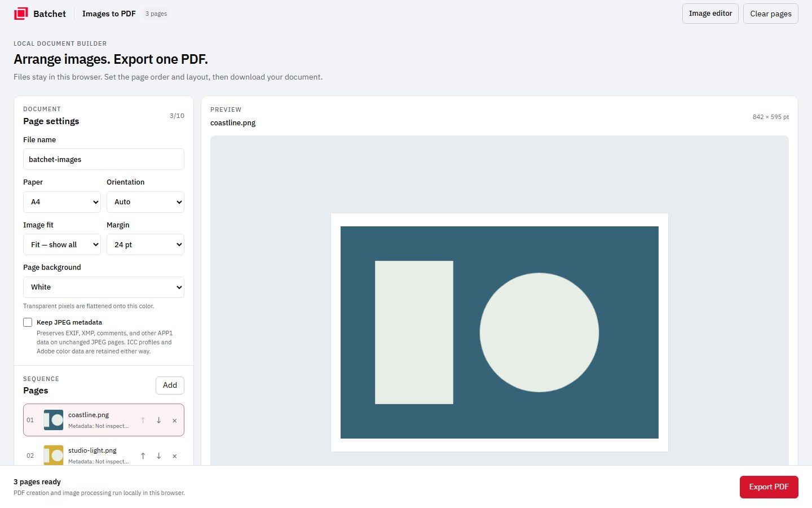Add a new page with Add button

click(x=170, y=386)
